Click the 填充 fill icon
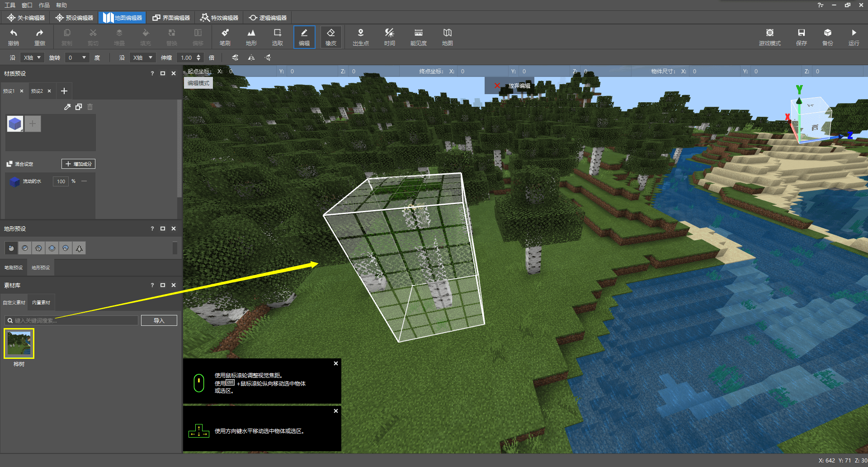This screenshot has height=467, width=868. tap(146, 37)
